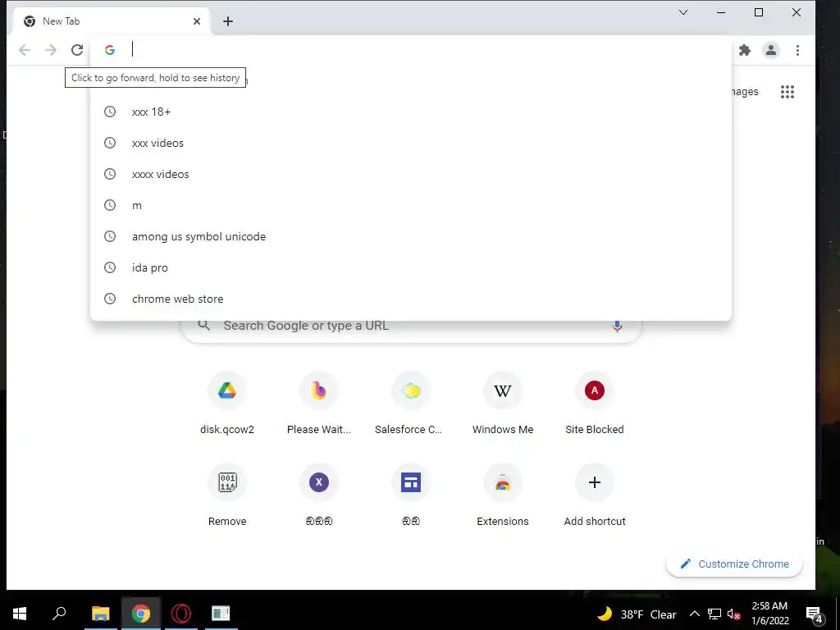Show hidden tray icons chevron
Image resolution: width=840 pixels, height=630 pixels.
click(x=694, y=614)
